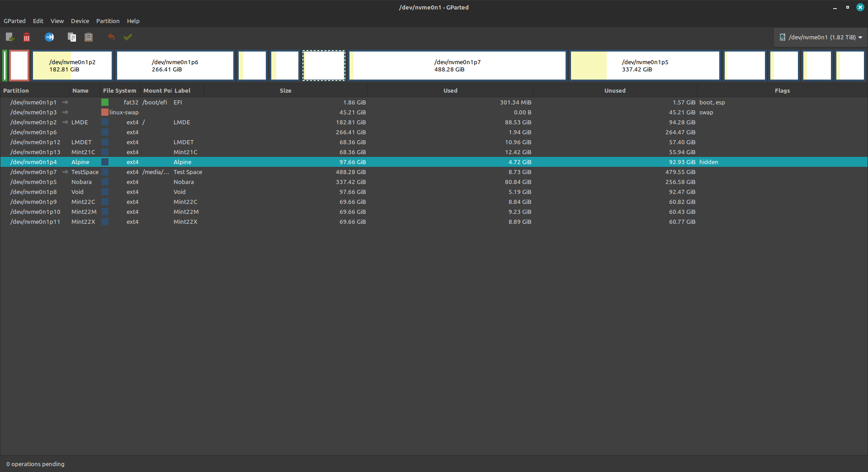Open the Partition menu
Viewport: 868px width, 472px height.
pos(108,21)
